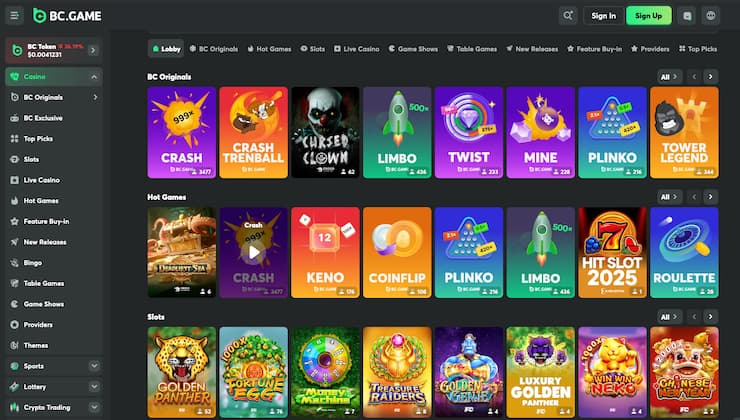Switch to the Live Casino tab

click(x=356, y=49)
